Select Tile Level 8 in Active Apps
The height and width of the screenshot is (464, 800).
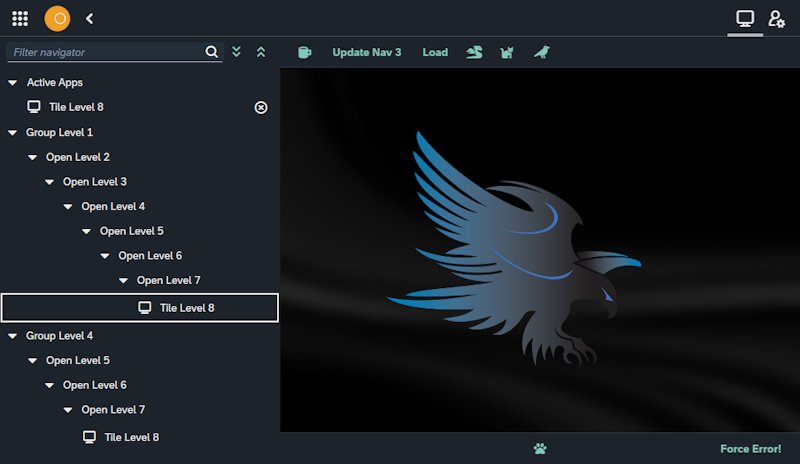coord(76,107)
